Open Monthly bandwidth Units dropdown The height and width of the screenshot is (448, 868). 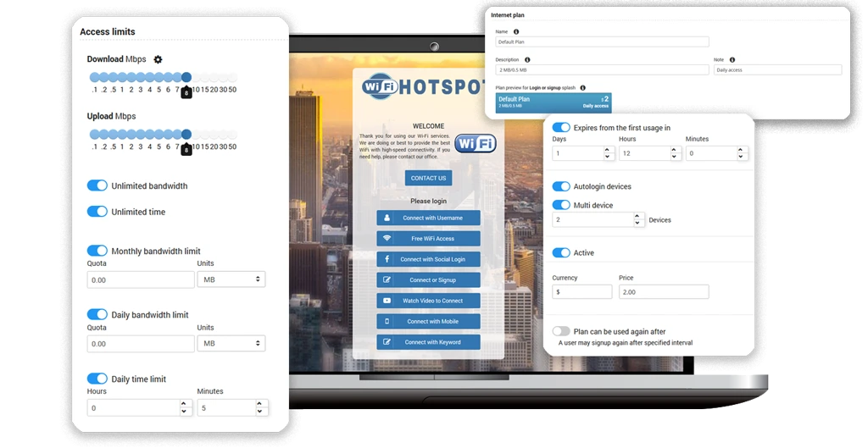pos(231,279)
